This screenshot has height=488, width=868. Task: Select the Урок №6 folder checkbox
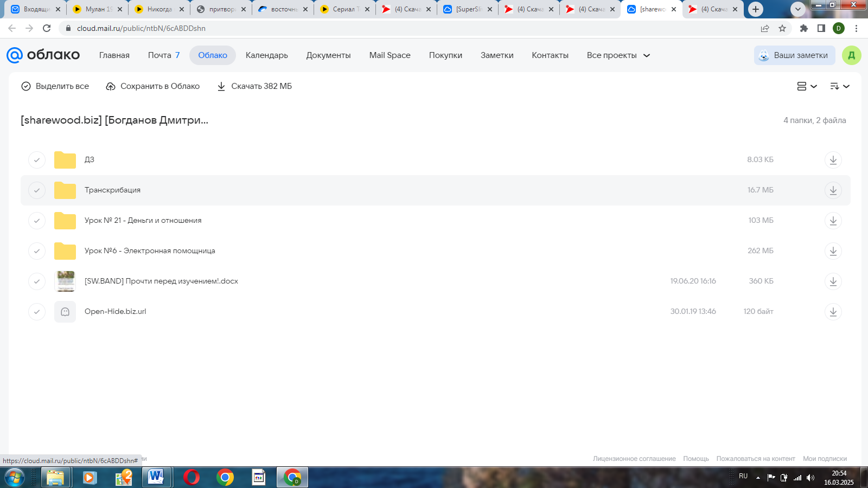click(x=37, y=251)
